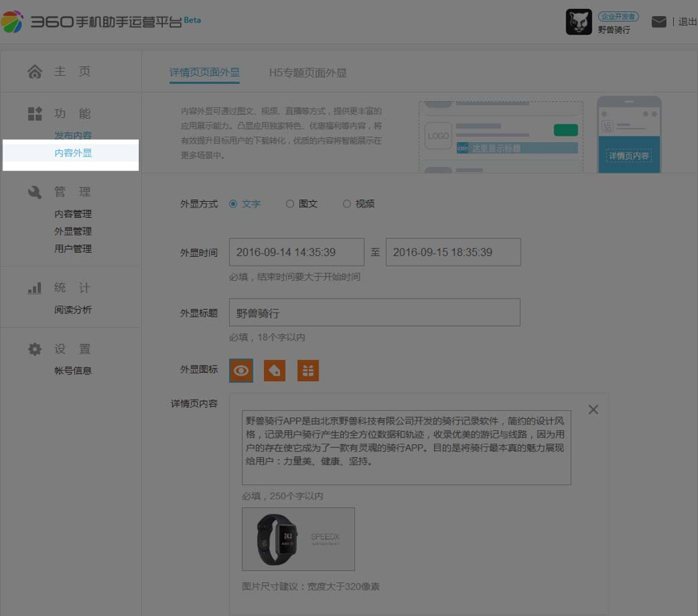Image resolution: width=698 pixels, height=616 pixels.
Task: Open 主页 in sidebar
Action: 73,71
